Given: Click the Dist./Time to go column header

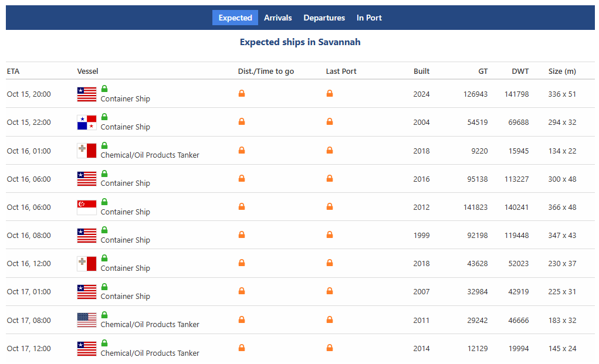Looking at the screenshot, I should (x=266, y=72).
